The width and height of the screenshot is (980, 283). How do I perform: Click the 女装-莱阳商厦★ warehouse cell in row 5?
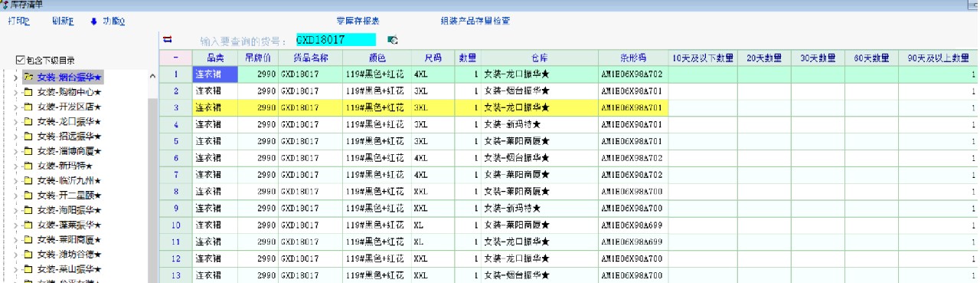[539, 141]
